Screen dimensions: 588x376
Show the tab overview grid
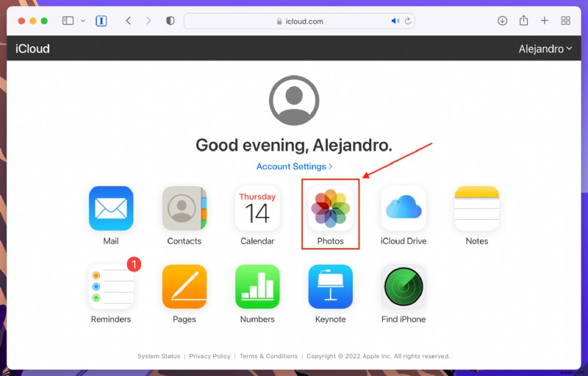pos(565,21)
